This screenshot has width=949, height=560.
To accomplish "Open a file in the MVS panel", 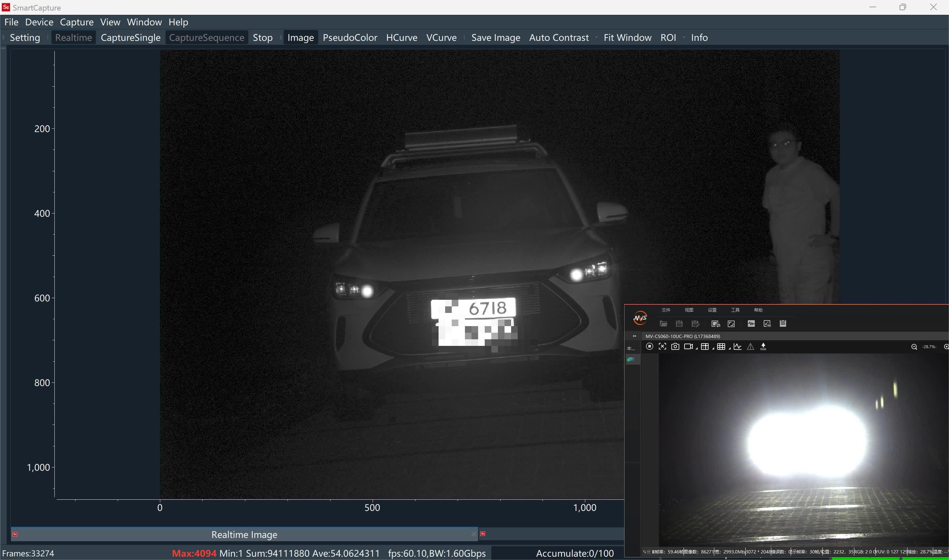I will click(x=664, y=324).
